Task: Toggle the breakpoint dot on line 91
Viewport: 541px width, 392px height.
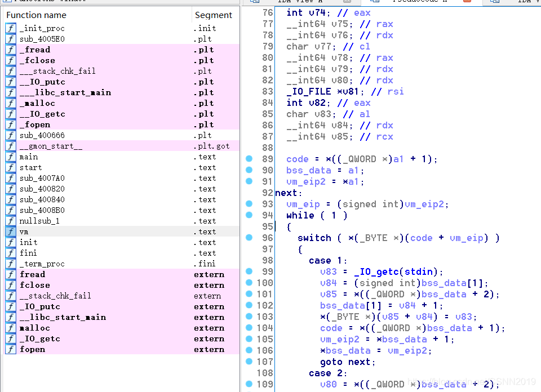Action: (x=249, y=181)
